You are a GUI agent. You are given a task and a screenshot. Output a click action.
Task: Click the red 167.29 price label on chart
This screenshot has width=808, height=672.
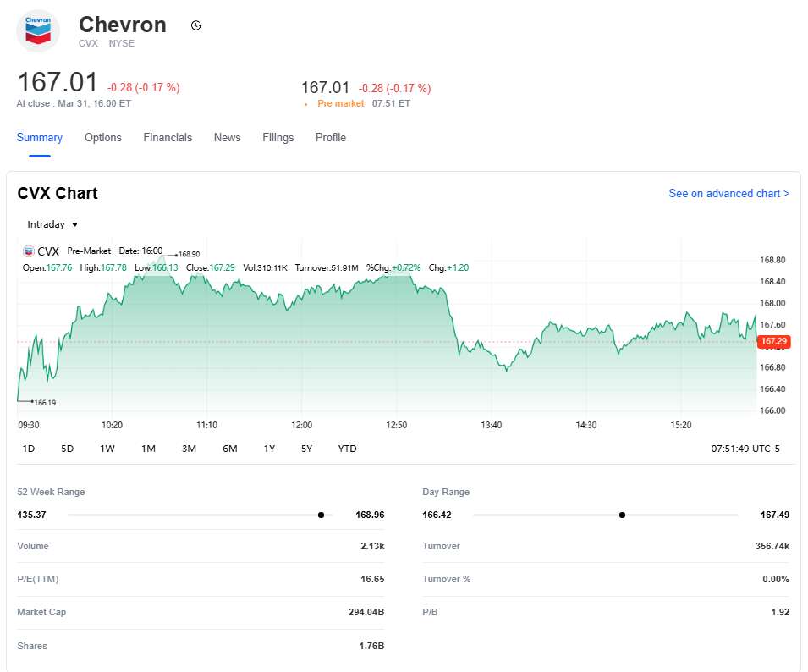[773, 341]
